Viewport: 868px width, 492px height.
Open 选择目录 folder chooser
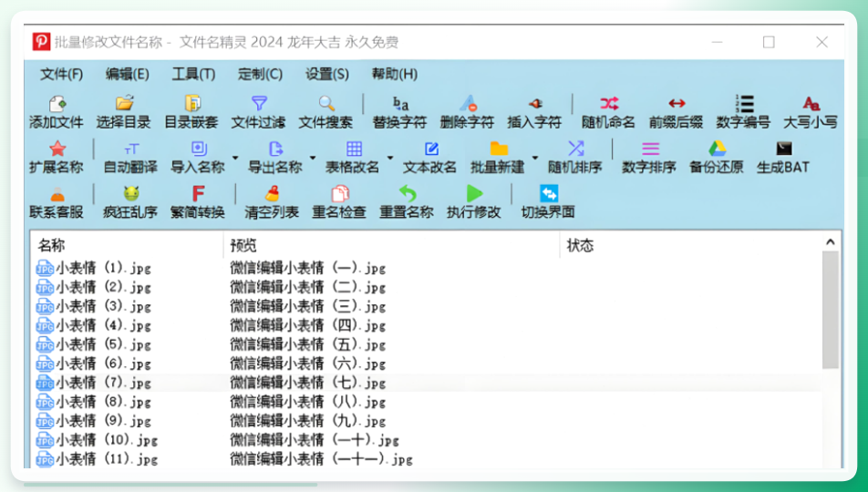click(x=123, y=112)
